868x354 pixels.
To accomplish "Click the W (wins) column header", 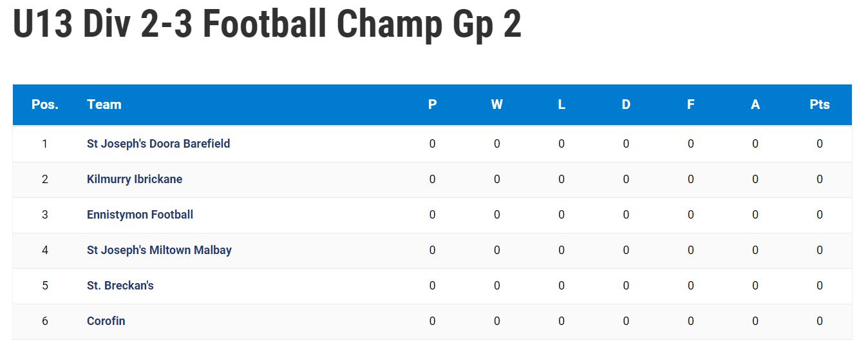I will coord(497,104).
